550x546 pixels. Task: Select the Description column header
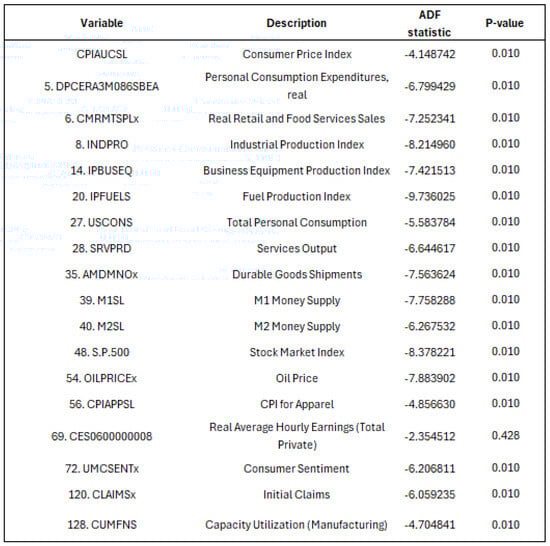coord(296,23)
